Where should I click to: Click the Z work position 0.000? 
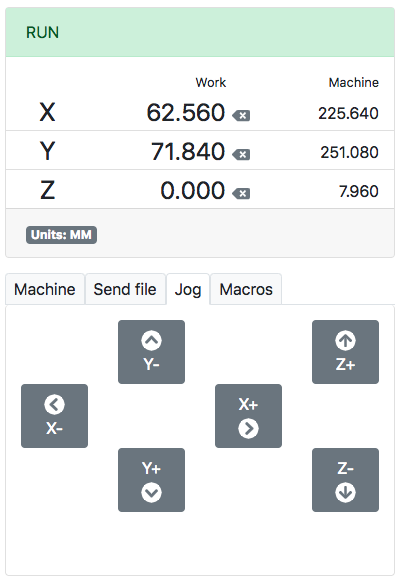[x=193, y=190]
